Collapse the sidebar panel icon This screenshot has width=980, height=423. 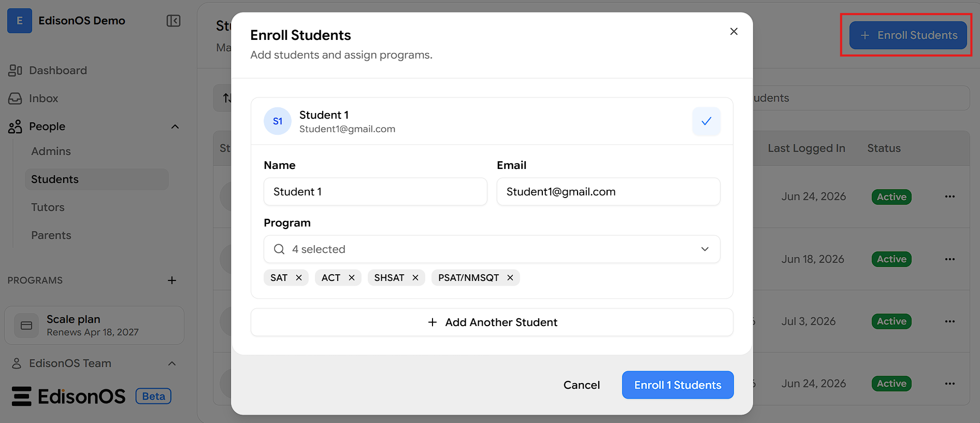(174, 21)
